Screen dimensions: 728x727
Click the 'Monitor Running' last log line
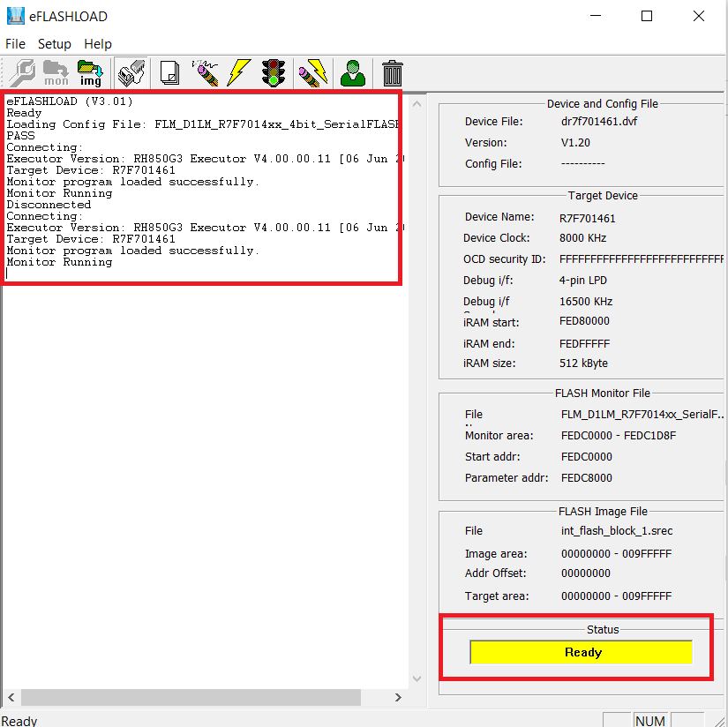click(x=59, y=262)
